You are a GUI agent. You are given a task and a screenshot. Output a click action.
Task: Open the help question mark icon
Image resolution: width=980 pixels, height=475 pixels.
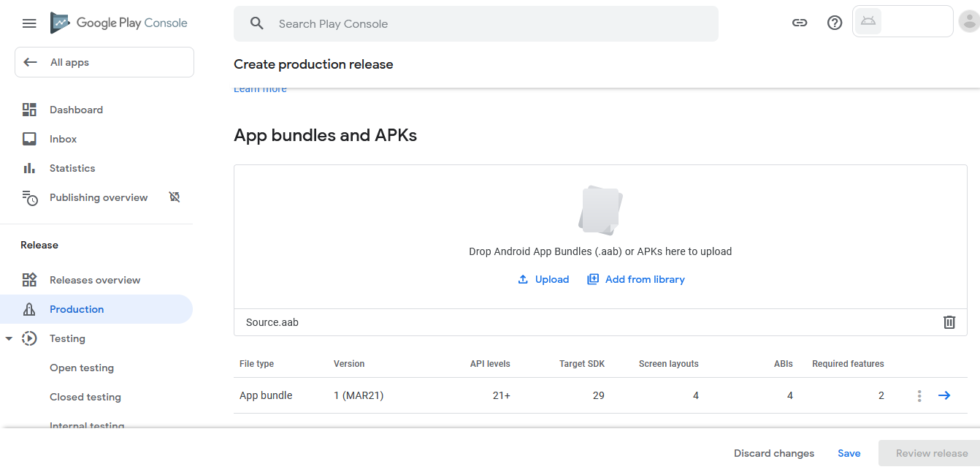(835, 23)
